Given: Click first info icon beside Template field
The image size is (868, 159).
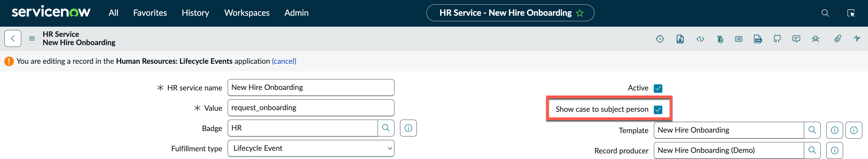Looking at the screenshot, I should pyautogui.click(x=835, y=130).
